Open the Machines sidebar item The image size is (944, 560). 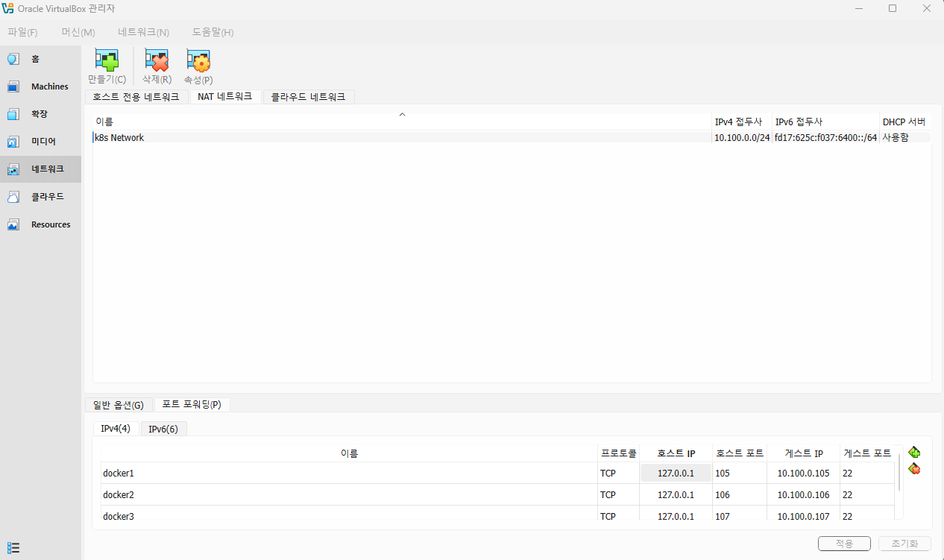pos(40,86)
